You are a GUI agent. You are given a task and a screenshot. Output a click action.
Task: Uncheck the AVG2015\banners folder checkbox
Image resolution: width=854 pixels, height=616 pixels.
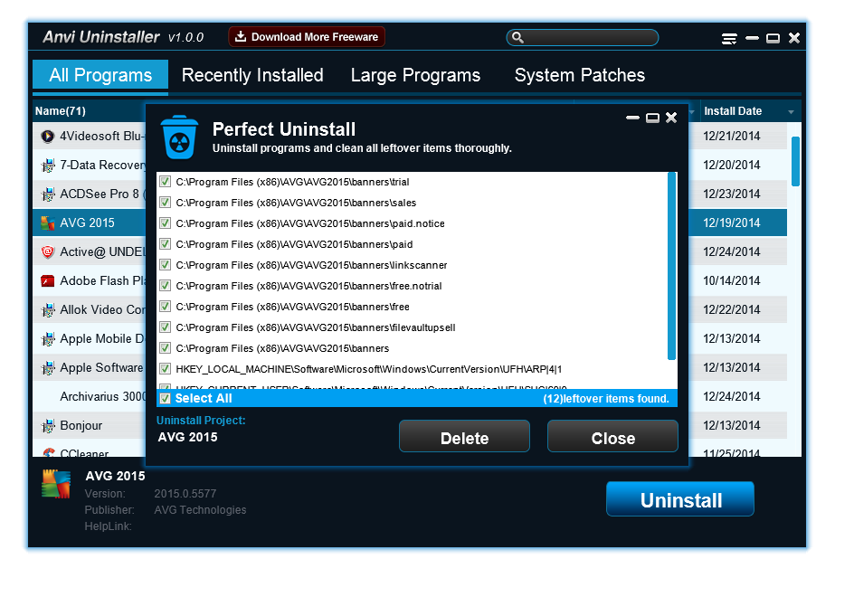pos(165,347)
